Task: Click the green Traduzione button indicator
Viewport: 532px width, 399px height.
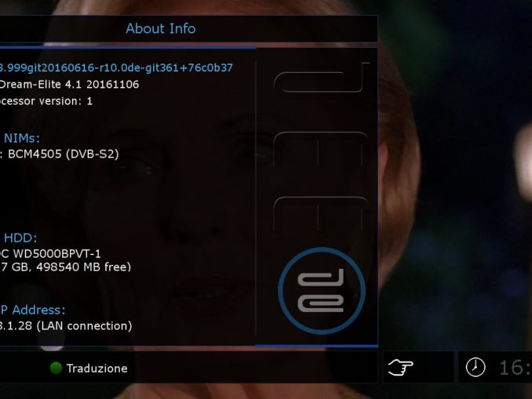Action: point(56,368)
